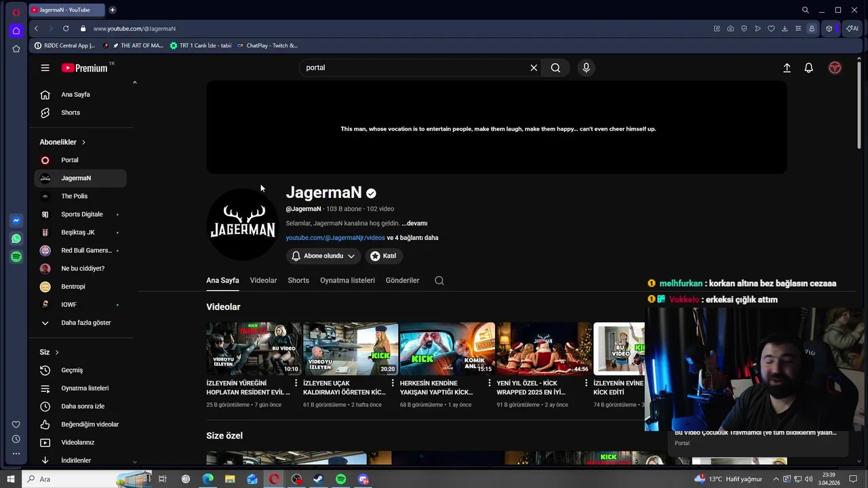Open WhatsApp in the Opera sidebar
Screen dimensions: 868x488
[x=16, y=239]
